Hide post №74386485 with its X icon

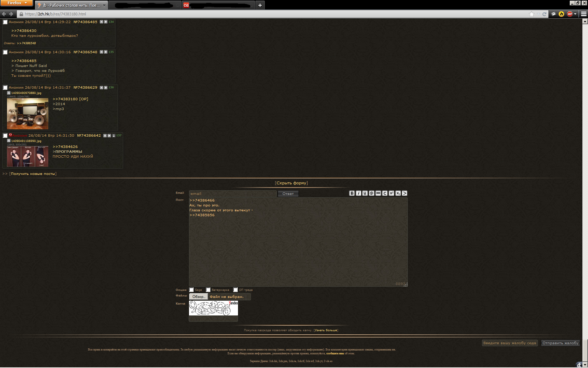[101, 22]
